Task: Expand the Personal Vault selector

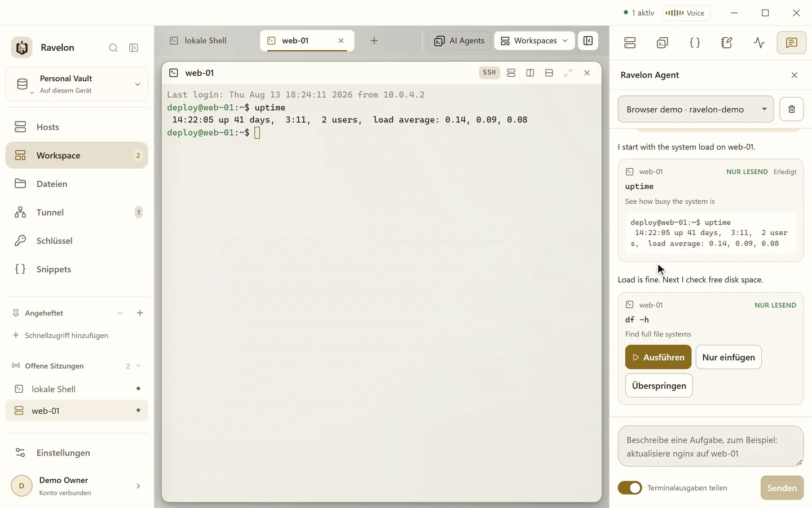Action: pos(77,84)
